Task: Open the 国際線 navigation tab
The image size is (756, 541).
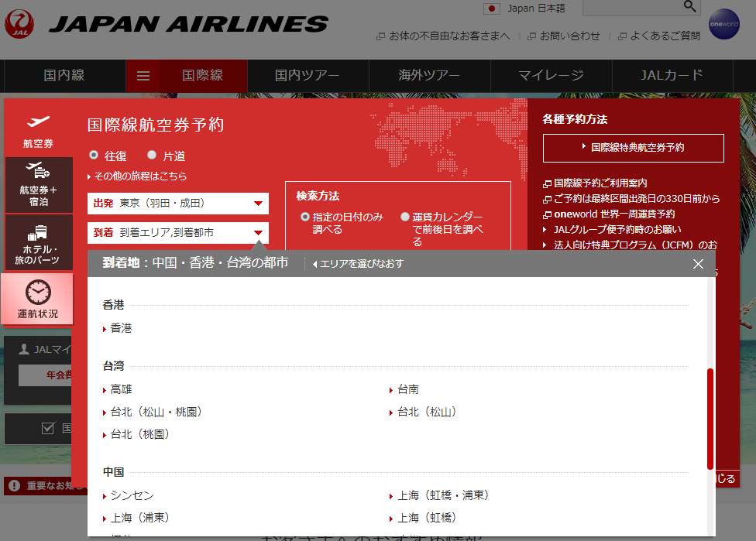Action: [x=202, y=76]
